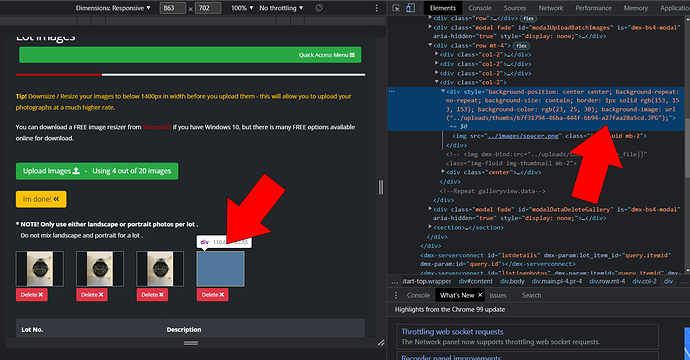This screenshot has width=690, height=360.
Task: Click the Im done! button
Action: tap(41, 199)
